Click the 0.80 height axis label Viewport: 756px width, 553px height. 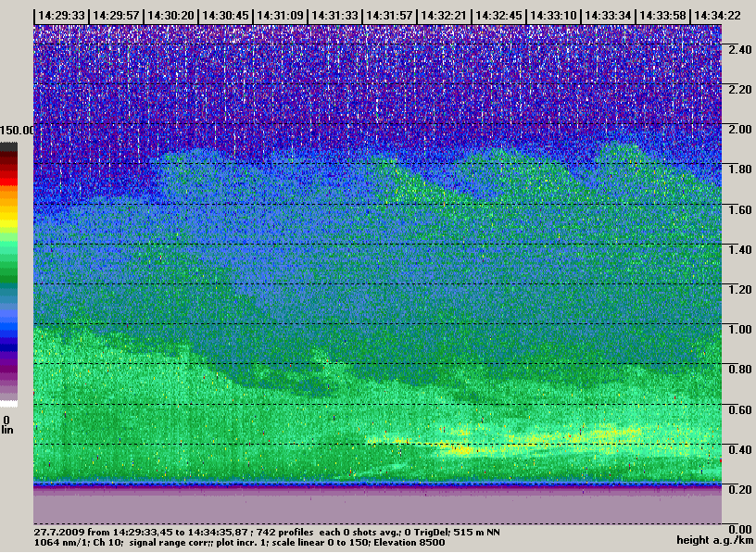point(739,370)
